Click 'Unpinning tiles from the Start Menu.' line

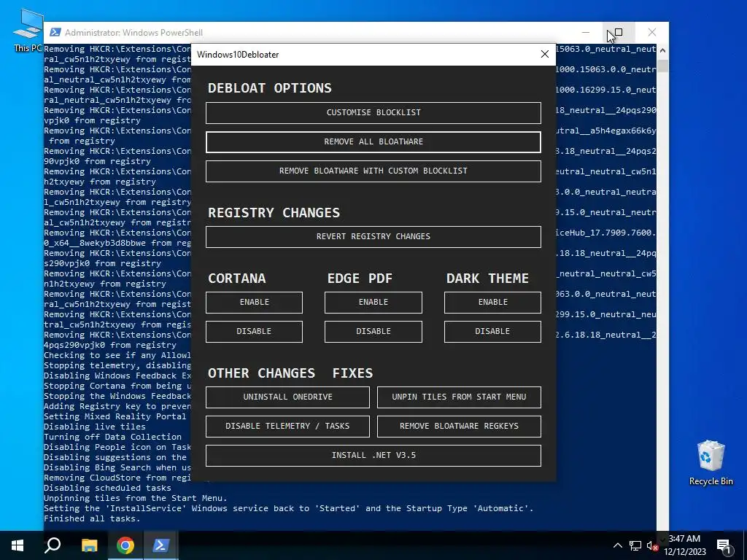coord(135,498)
